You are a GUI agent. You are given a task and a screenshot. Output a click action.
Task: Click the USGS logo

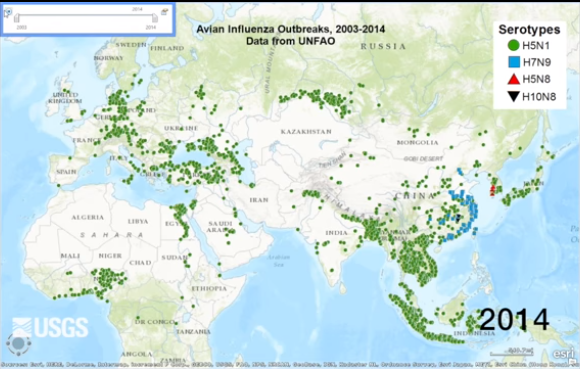50,328
